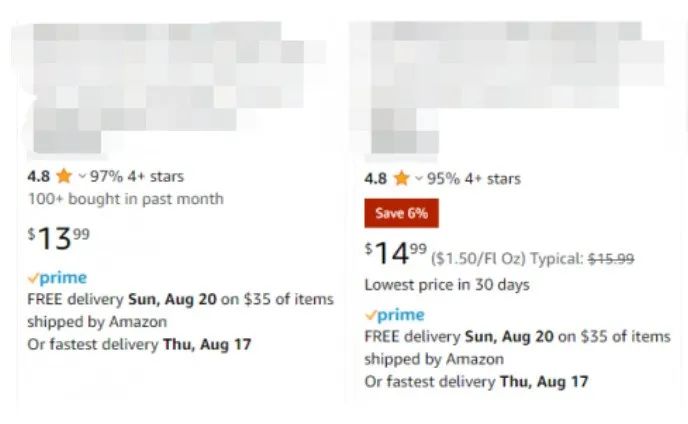The image size is (688, 424).
Task: Click the ($1.50/Fl Oz) unit price
Action: pyautogui.click(x=478, y=259)
